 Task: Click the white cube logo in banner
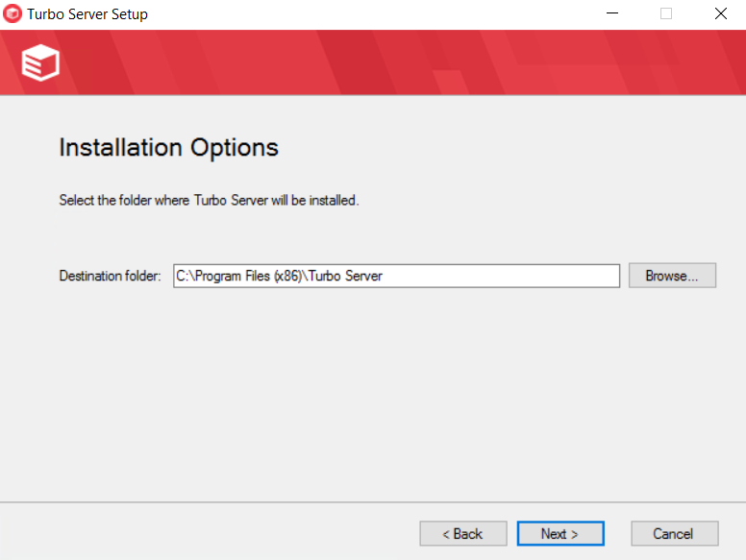pos(40,62)
